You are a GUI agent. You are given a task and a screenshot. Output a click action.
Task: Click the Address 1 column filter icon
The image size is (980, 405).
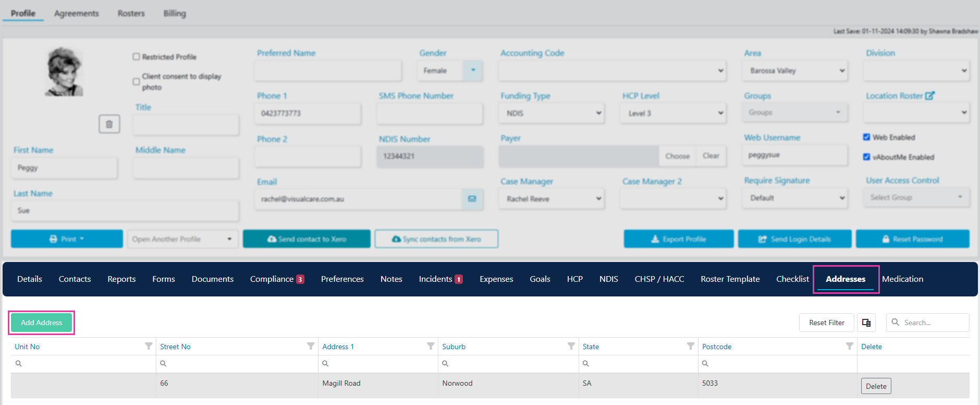pyautogui.click(x=431, y=346)
